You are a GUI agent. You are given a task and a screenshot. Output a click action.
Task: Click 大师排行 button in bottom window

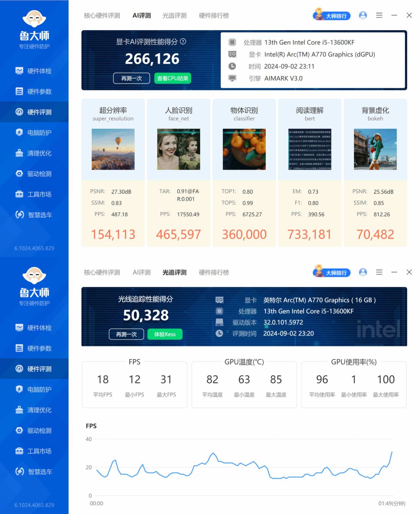tap(332, 272)
